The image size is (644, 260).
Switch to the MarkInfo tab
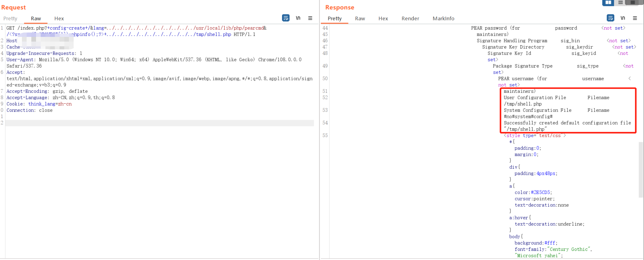443,19
